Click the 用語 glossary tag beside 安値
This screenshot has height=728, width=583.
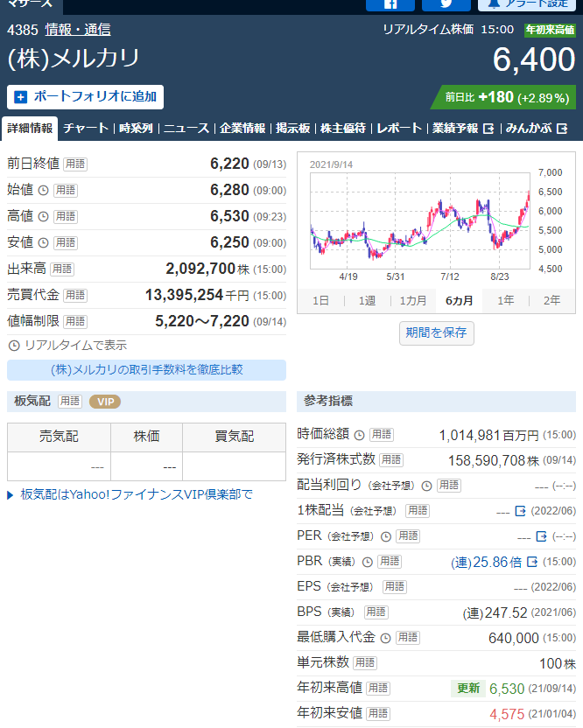click(x=66, y=243)
